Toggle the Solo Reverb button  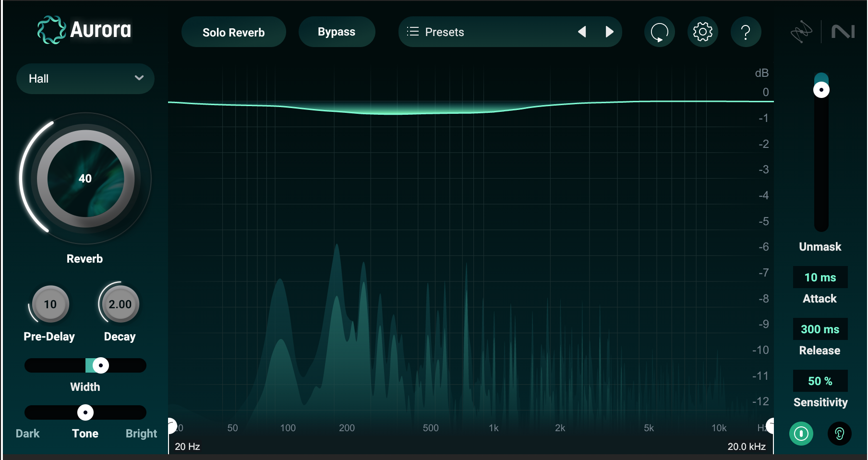(234, 32)
